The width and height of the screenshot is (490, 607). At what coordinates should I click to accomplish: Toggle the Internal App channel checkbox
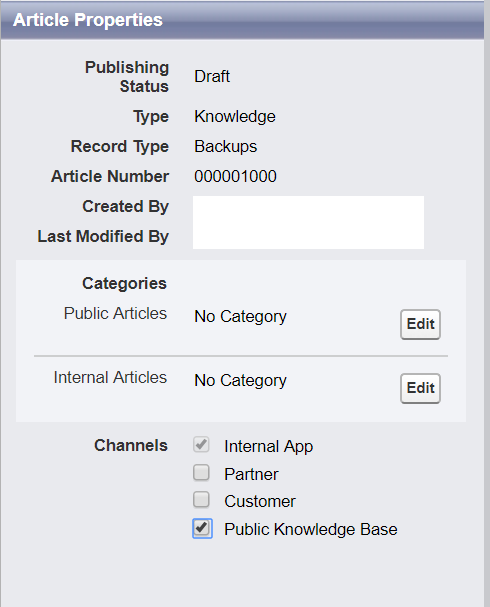201,445
